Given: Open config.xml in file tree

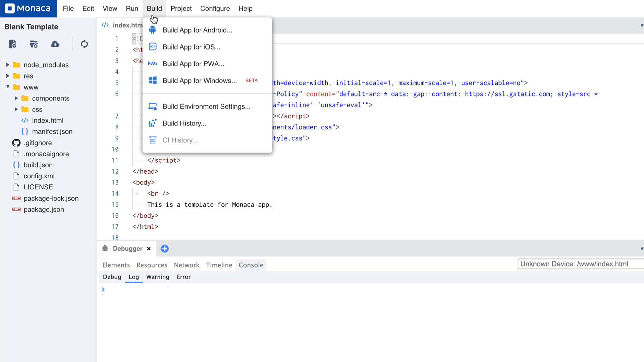Looking at the screenshot, I should 39,176.
